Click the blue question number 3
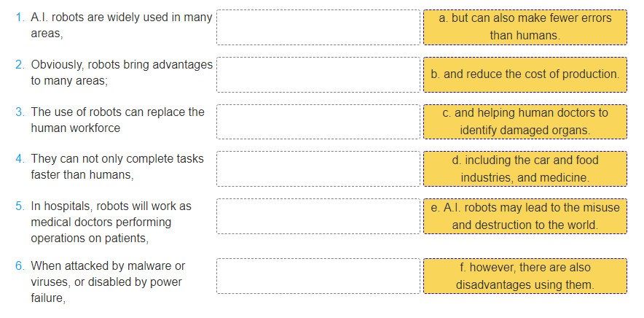 click(20, 112)
